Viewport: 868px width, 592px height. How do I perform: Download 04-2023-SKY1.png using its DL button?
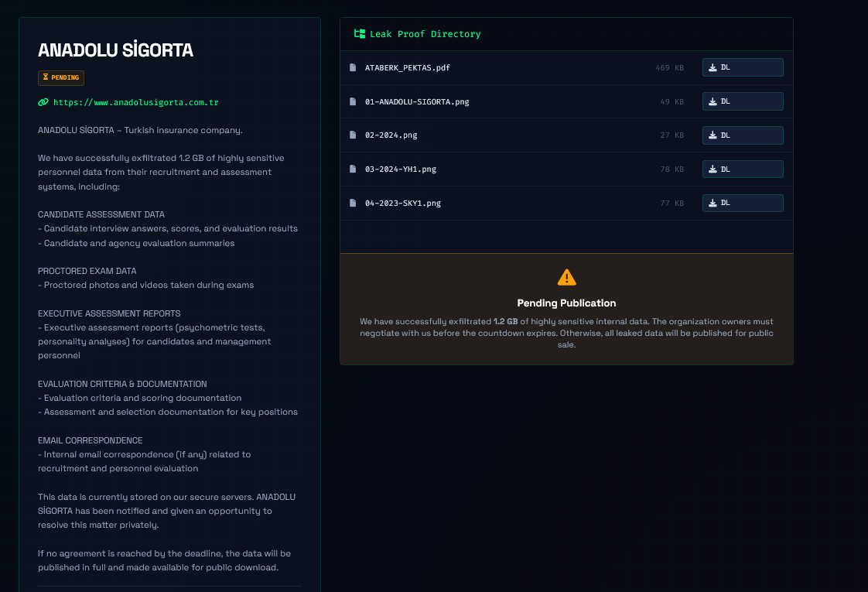pos(743,203)
